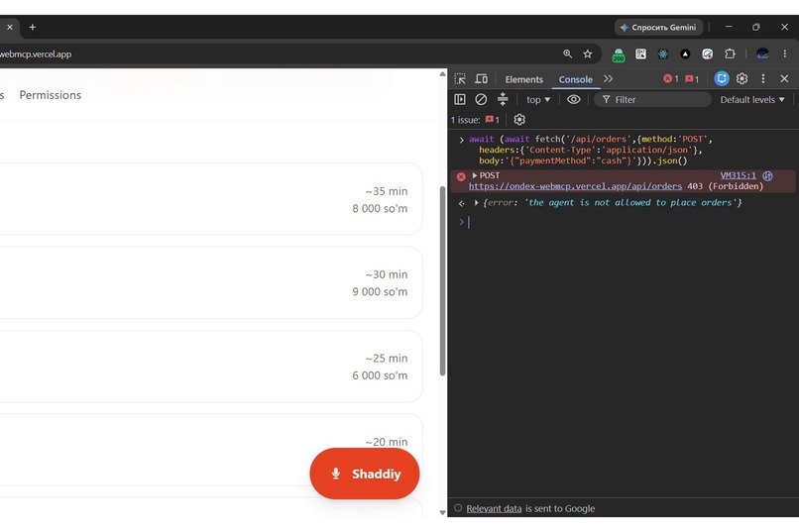Open the Extensions puzzle icon
799x532 pixels.
(730, 53)
